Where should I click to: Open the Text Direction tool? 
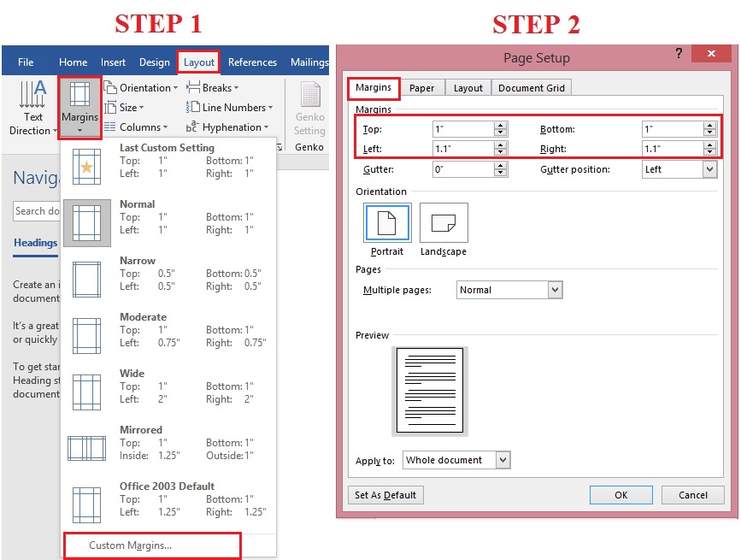click(31, 108)
